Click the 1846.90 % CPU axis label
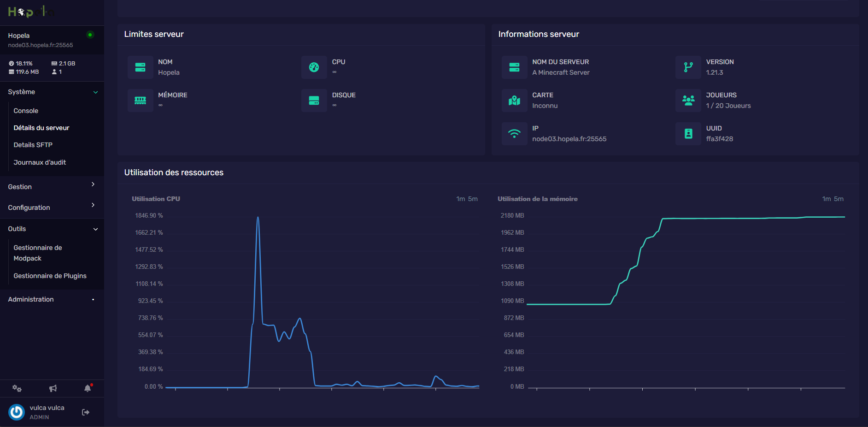This screenshot has width=868, height=427. pyautogui.click(x=149, y=215)
